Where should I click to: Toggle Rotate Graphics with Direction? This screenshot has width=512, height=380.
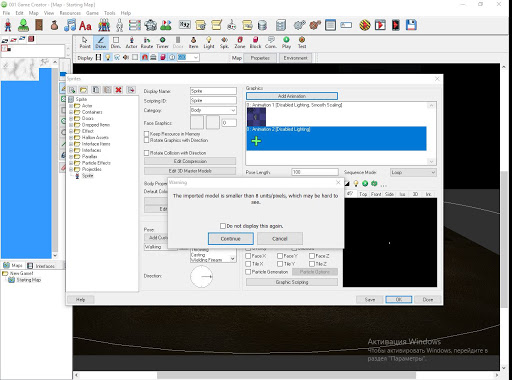tap(146, 140)
